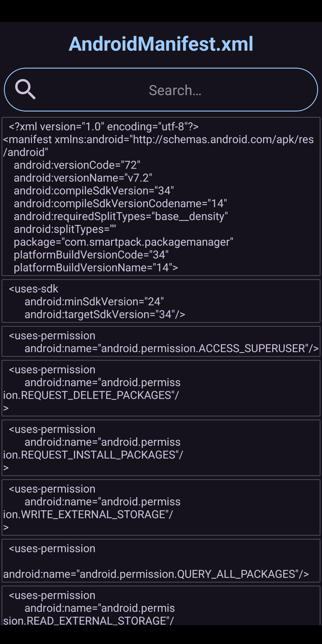This screenshot has width=322, height=644.
Task: Click the magnifying glass search icon
Action: [26, 89]
